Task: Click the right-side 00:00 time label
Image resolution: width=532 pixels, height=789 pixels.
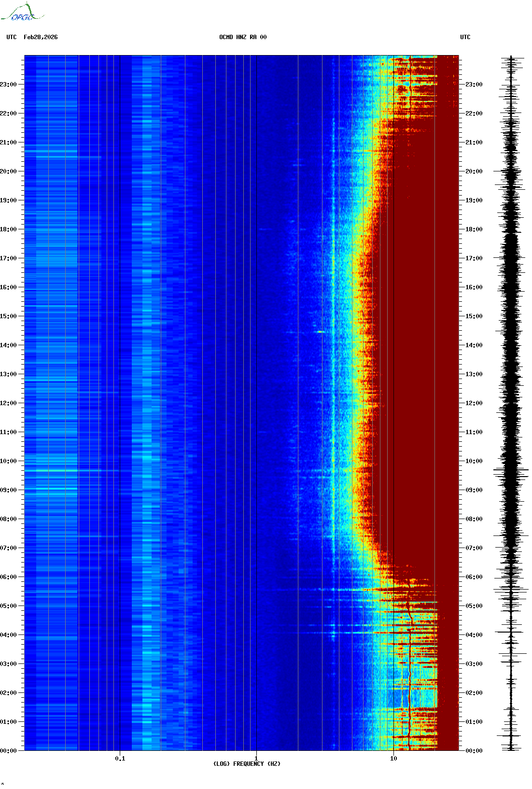Action: [474, 751]
